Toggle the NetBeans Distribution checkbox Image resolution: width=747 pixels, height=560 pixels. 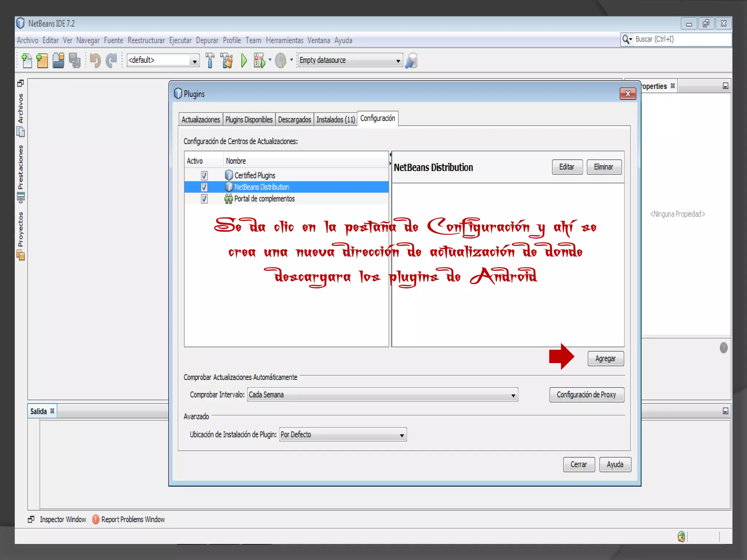(204, 187)
